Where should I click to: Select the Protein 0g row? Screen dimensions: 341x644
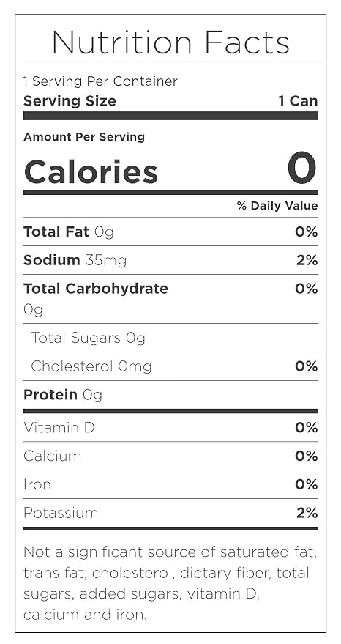[x=170, y=395]
